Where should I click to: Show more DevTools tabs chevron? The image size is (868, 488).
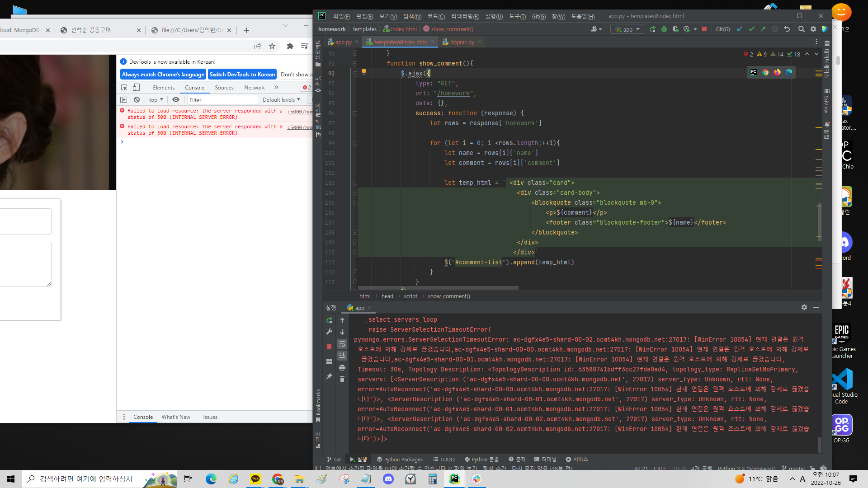pos(276,88)
